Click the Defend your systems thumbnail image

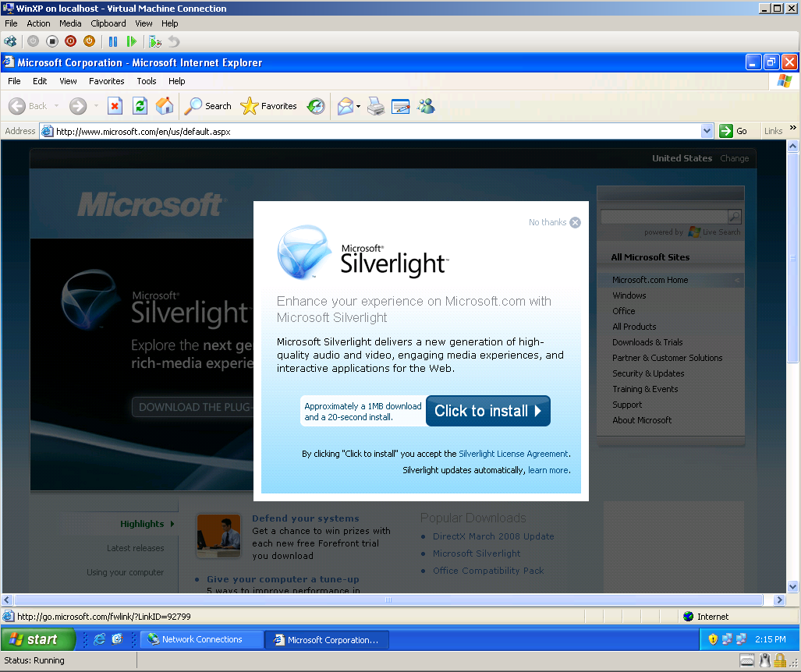(x=218, y=536)
